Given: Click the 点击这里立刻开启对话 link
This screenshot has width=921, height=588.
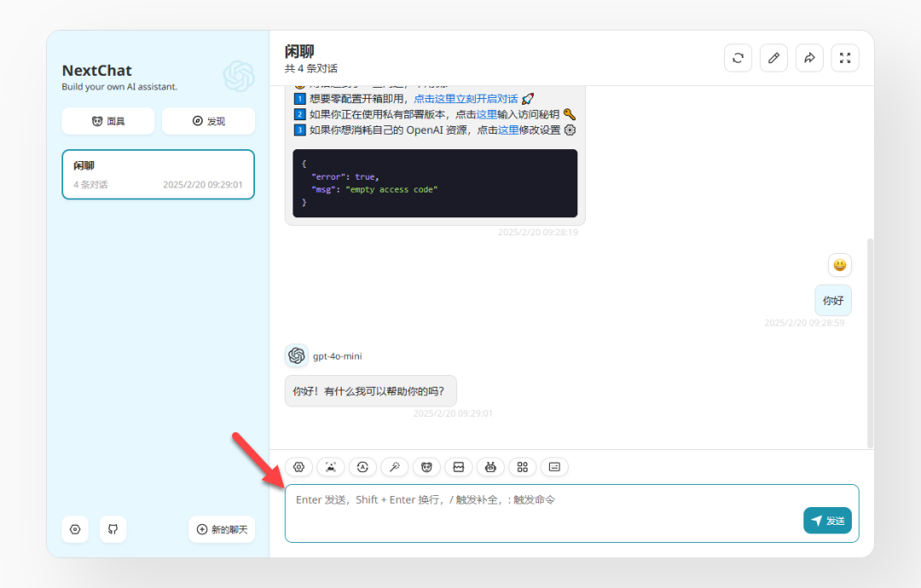Looking at the screenshot, I should click(466, 99).
